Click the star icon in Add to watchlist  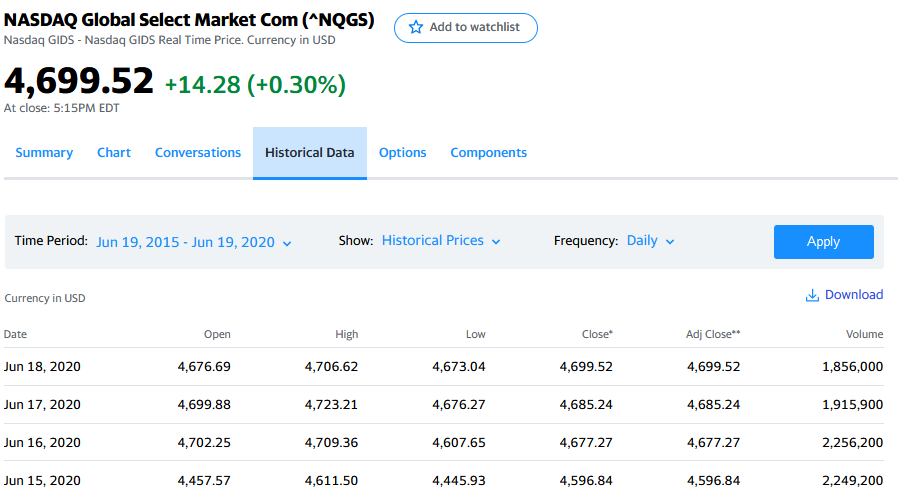(x=416, y=27)
